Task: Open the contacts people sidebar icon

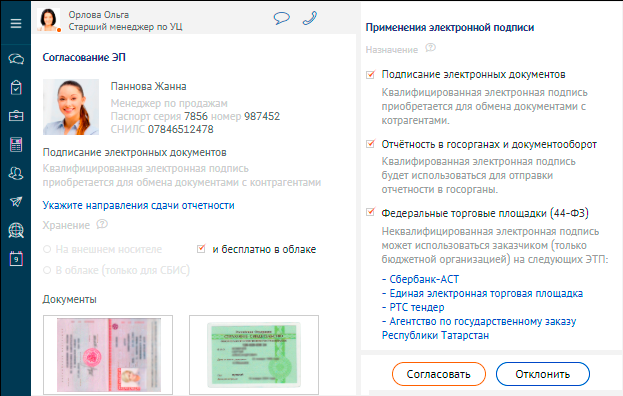Action: (16, 174)
